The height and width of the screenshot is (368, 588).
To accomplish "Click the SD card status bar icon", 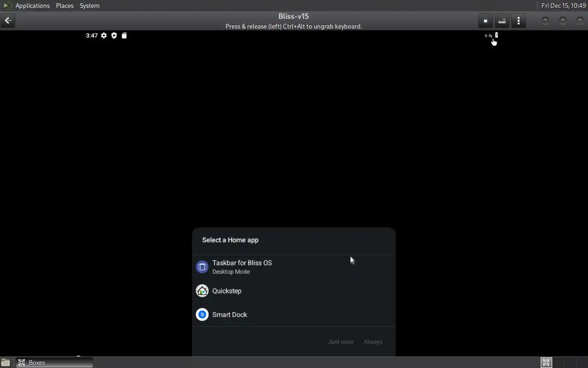I will 124,35.
